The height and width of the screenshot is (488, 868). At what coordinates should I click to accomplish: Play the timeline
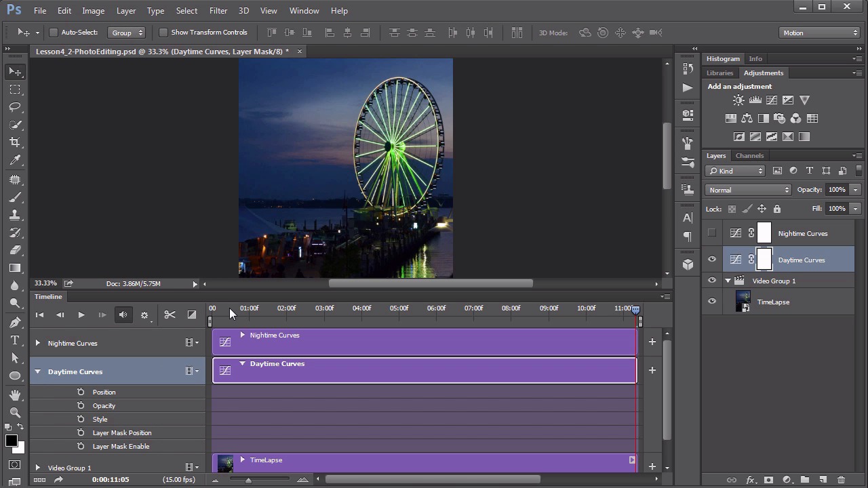coord(81,314)
